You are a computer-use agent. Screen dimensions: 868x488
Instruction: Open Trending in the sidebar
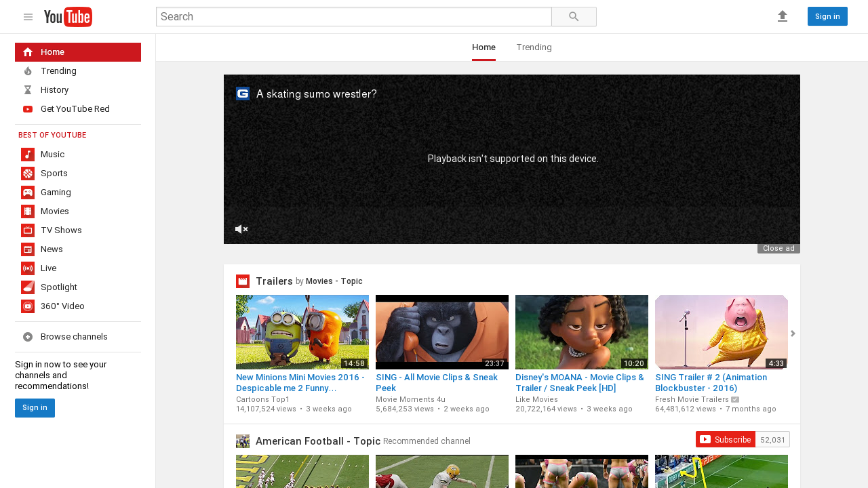coord(78,71)
